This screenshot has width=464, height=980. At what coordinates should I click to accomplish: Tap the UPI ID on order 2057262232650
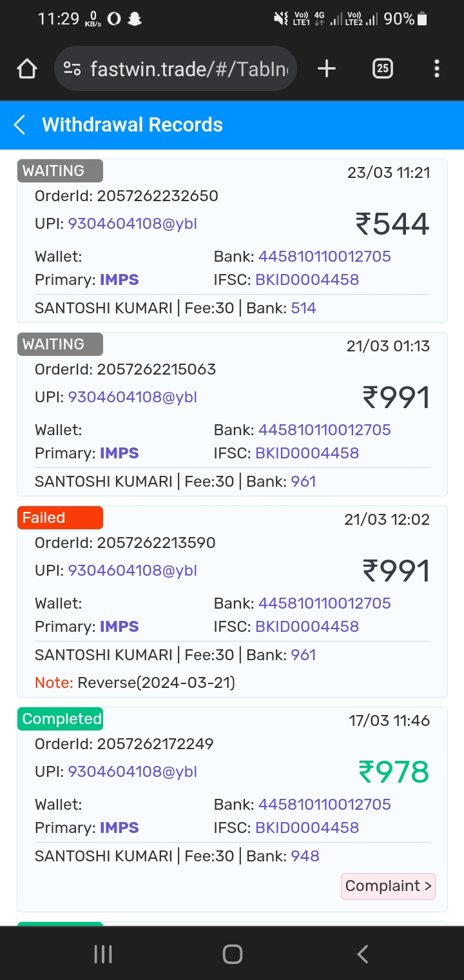click(132, 224)
